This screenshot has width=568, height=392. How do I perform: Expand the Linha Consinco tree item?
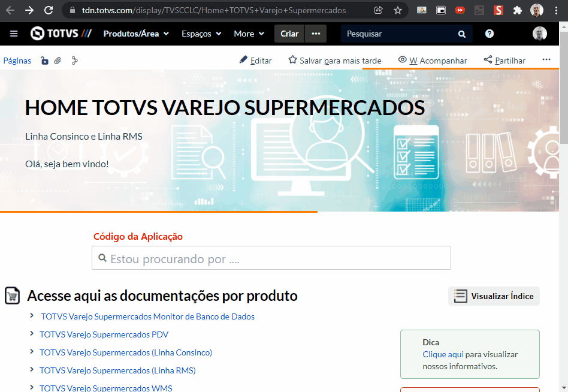click(32, 351)
